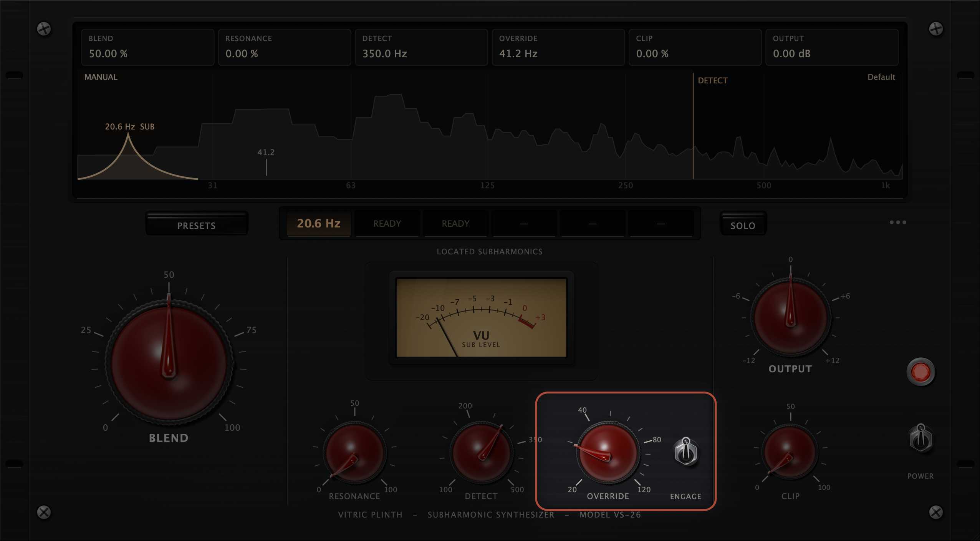The width and height of the screenshot is (980, 541).
Task: Click the CLIP 0.00 % readout field
Action: click(695, 47)
